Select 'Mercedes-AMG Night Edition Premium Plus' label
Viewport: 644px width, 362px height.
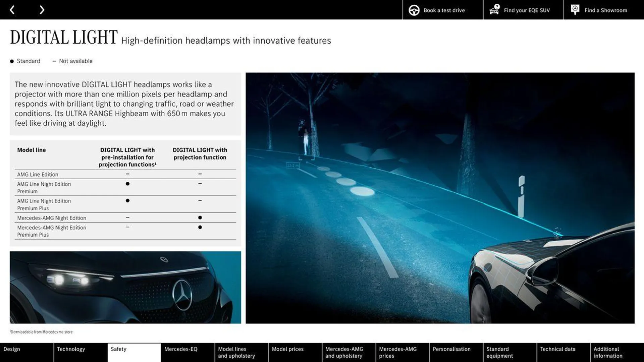click(52, 231)
